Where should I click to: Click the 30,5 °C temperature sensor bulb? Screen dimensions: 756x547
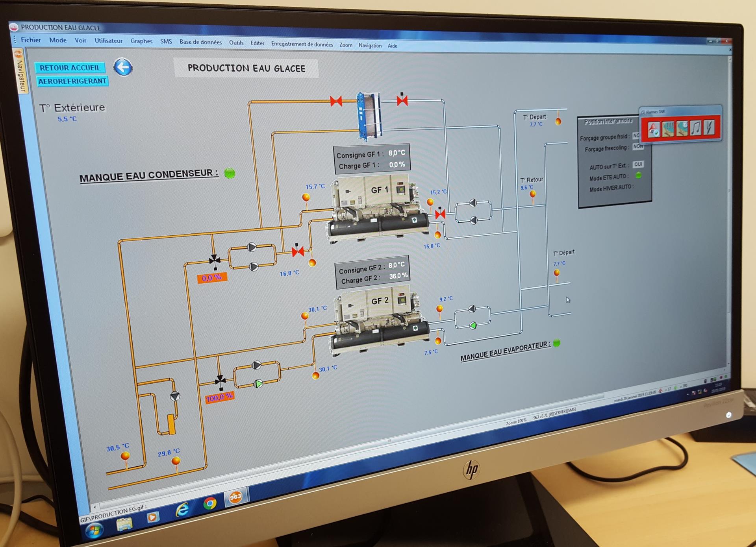(125, 456)
